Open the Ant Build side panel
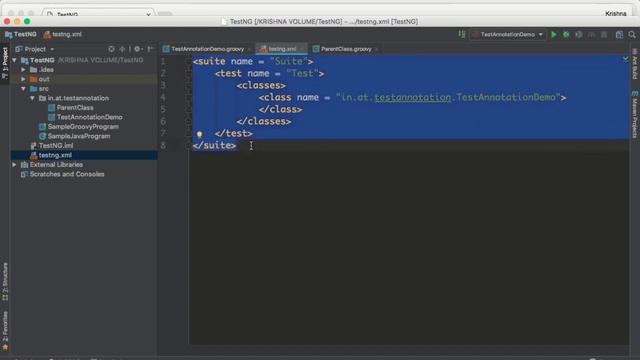640x360 pixels. click(635, 64)
